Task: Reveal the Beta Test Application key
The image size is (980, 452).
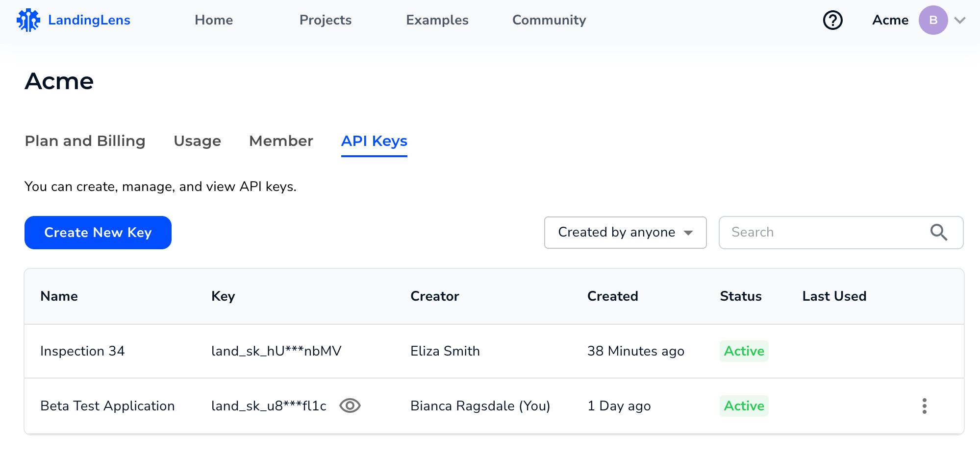Action: tap(350, 406)
